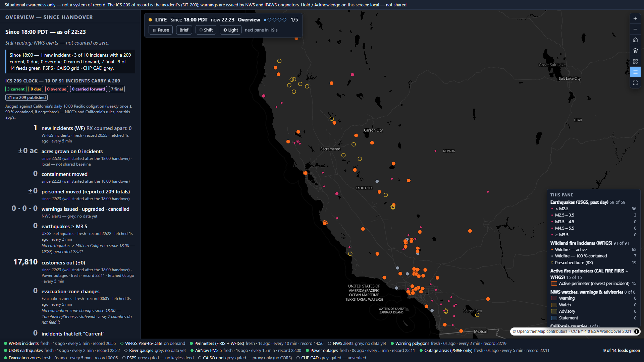The height and width of the screenshot is (362, 644).
Task: Click the Active perimeter legend swatch
Action: [554, 284]
